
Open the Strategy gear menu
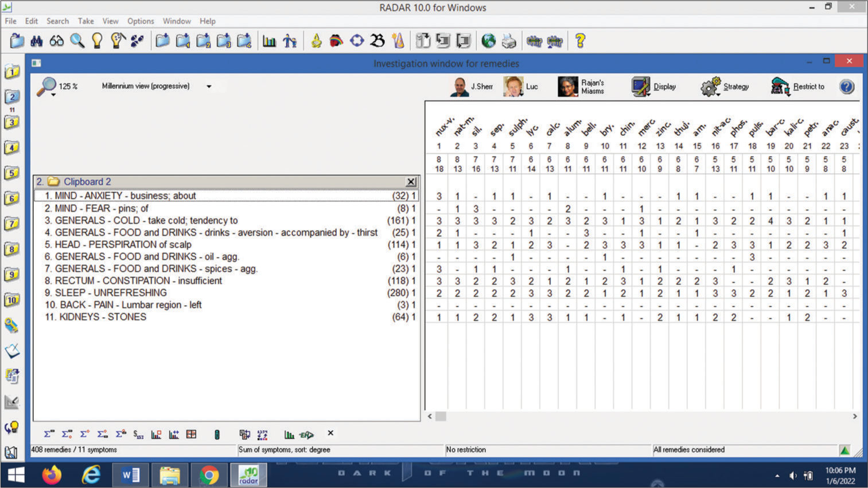point(725,87)
